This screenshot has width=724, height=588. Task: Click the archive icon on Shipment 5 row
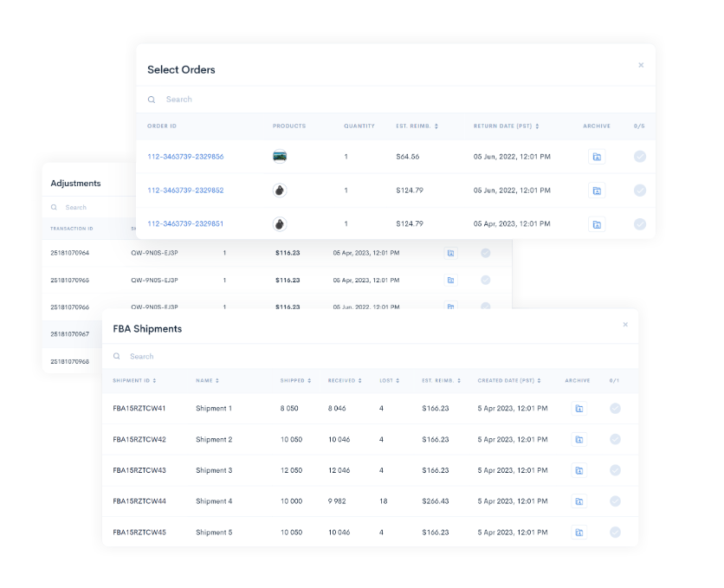[579, 532]
